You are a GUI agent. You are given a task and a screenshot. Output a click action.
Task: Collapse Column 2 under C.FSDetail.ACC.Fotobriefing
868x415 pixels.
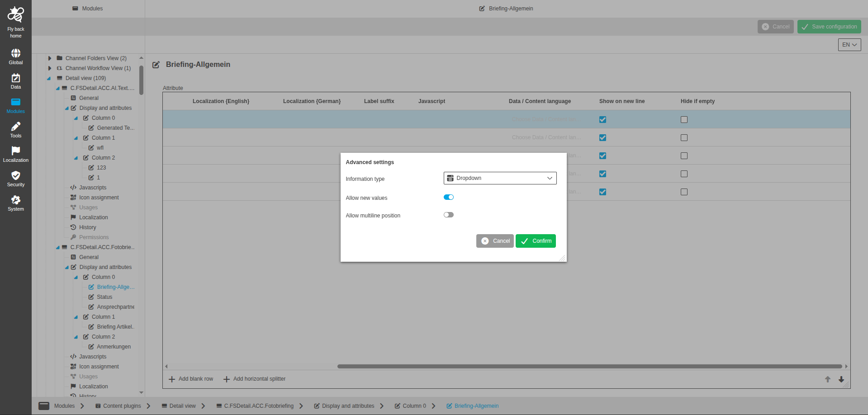click(x=76, y=337)
